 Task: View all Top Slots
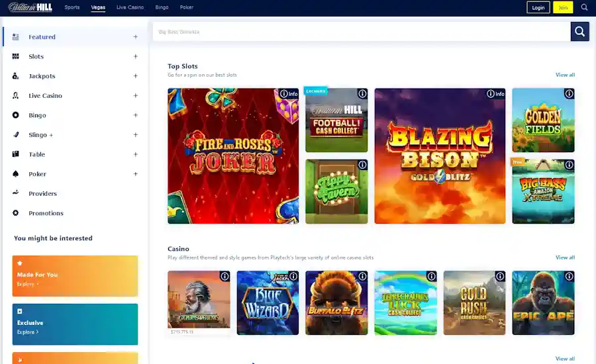pyautogui.click(x=565, y=75)
